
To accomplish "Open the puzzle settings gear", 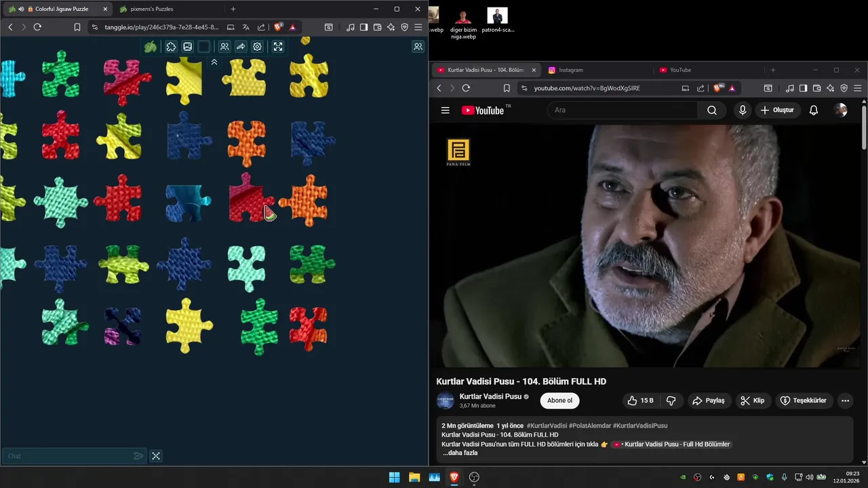I will coord(257,47).
